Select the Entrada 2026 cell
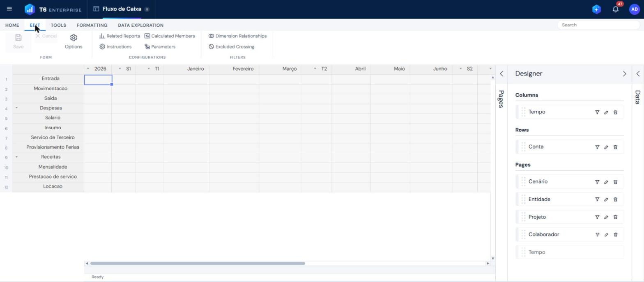Viewport: 644px width, 282px height. (x=98, y=80)
